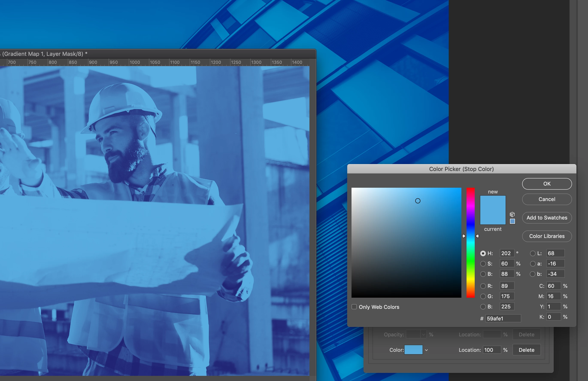Open the stop Color dropdown arrow
Screen dimensions: 588x381
pos(426,350)
